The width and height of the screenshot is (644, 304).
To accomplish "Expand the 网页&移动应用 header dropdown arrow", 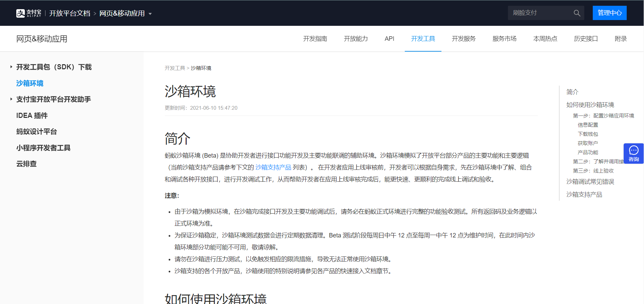I will 150,14.
